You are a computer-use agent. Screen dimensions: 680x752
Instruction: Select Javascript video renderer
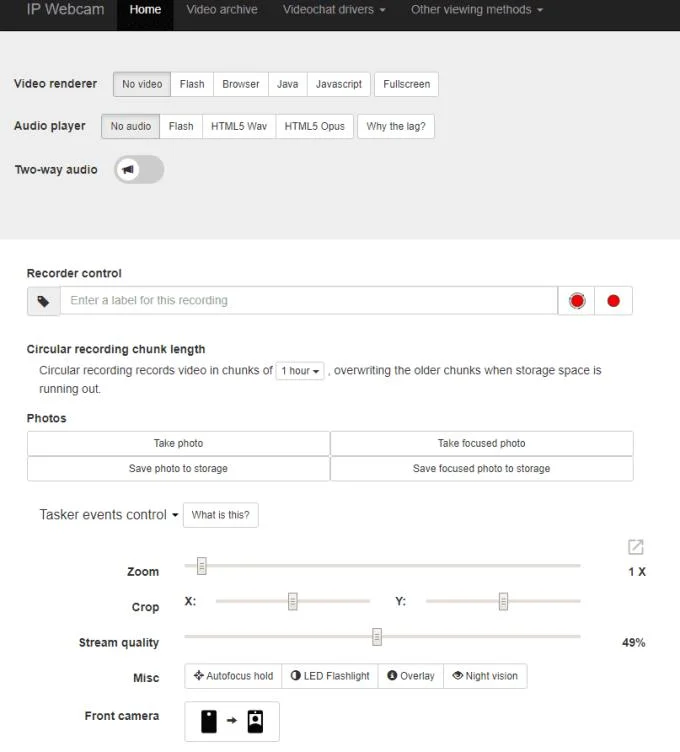[339, 84]
